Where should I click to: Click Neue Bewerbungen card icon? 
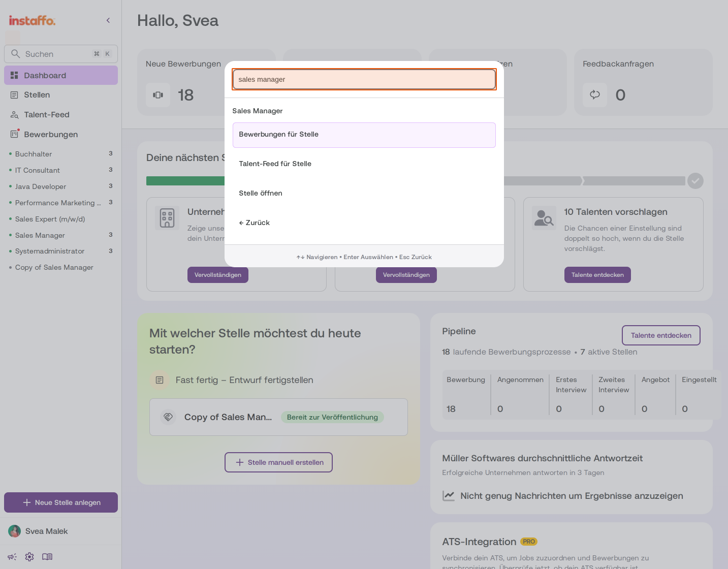(158, 95)
